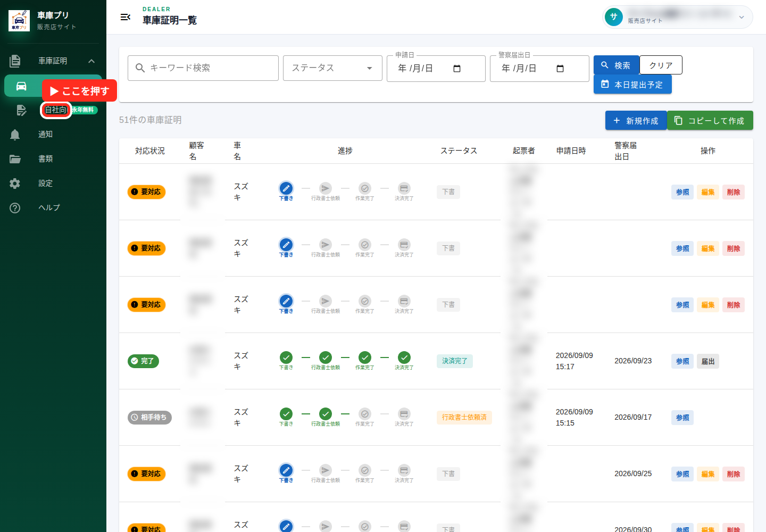Click the 申請日 date input field
This screenshot has height=532, width=766.
click(x=436, y=69)
